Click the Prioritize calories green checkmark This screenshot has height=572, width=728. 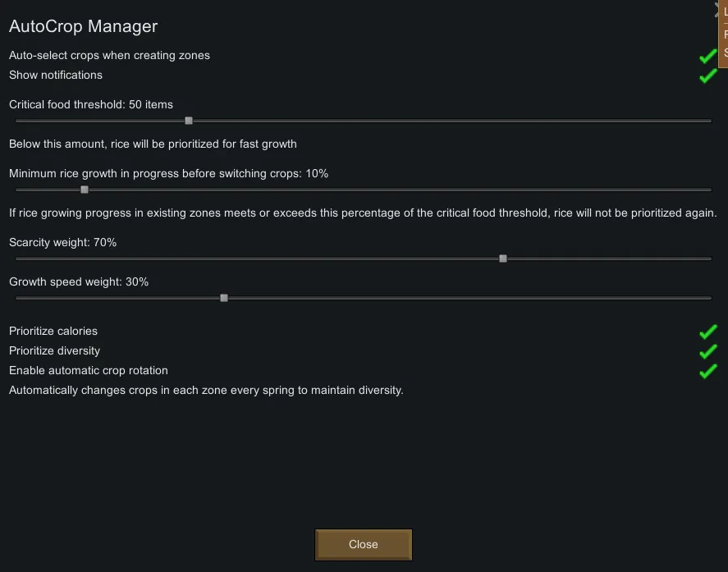pos(707,332)
